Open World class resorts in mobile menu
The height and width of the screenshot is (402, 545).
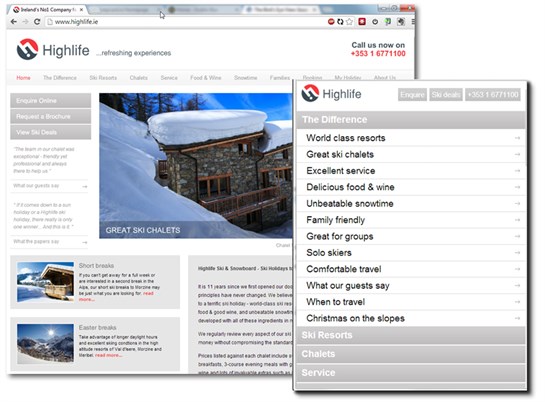[411, 138]
